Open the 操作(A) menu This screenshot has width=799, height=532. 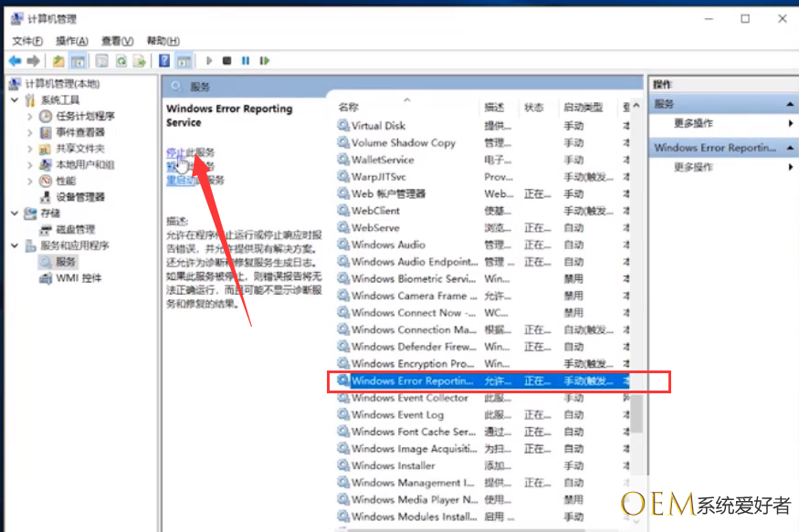point(71,41)
